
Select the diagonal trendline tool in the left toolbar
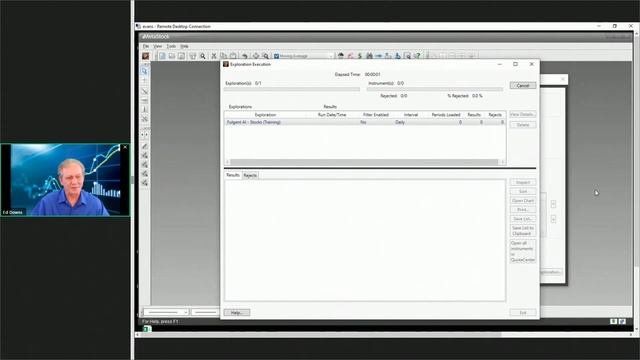point(144,91)
